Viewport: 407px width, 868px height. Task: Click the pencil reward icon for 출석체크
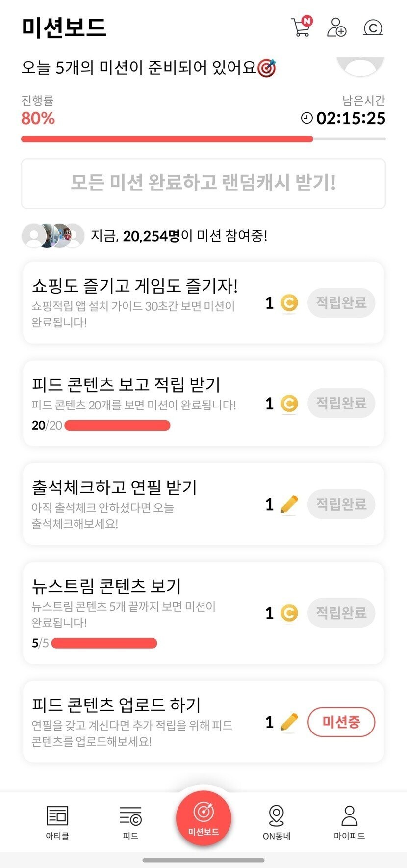(289, 504)
